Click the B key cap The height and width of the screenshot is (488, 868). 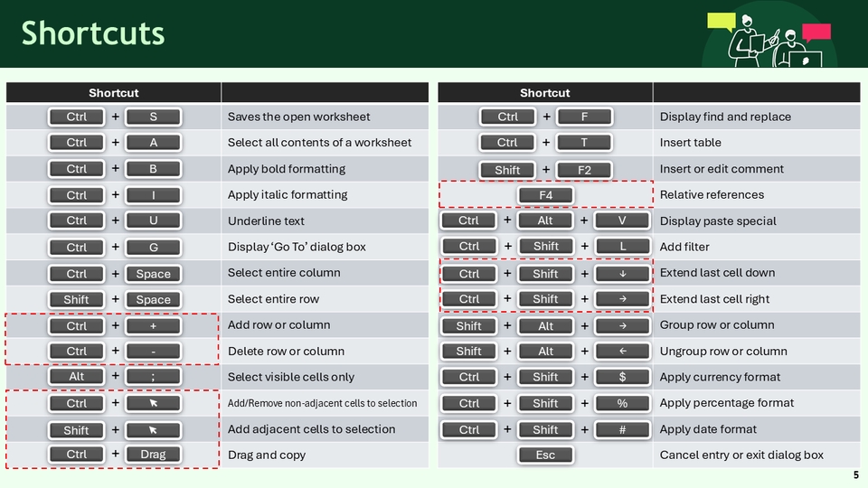coord(154,169)
